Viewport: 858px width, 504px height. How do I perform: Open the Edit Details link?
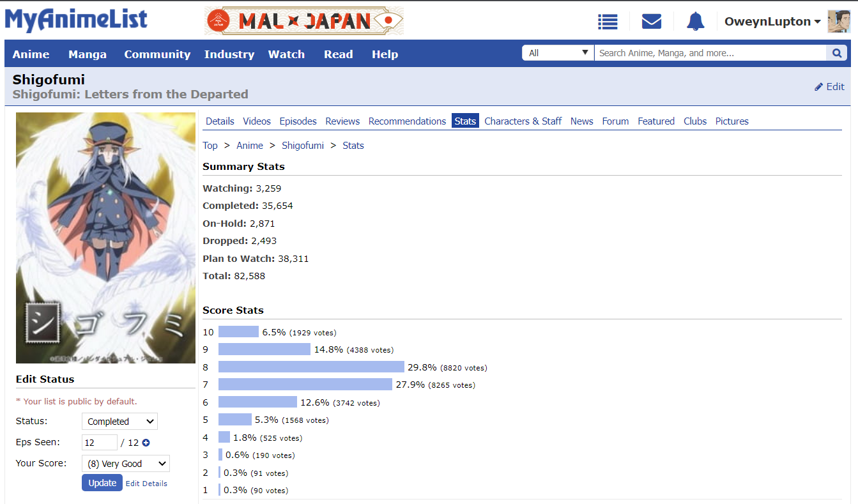[x=146, y=484]
